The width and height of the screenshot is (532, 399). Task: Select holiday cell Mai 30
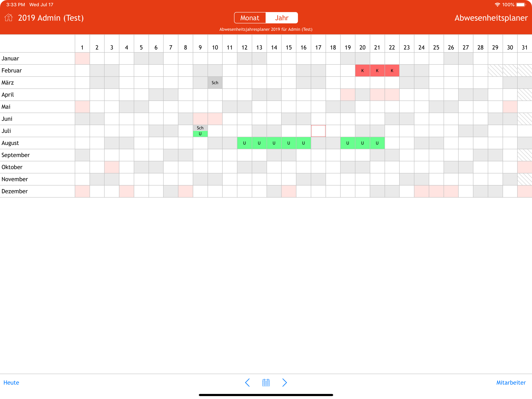[x=510, y=107]
